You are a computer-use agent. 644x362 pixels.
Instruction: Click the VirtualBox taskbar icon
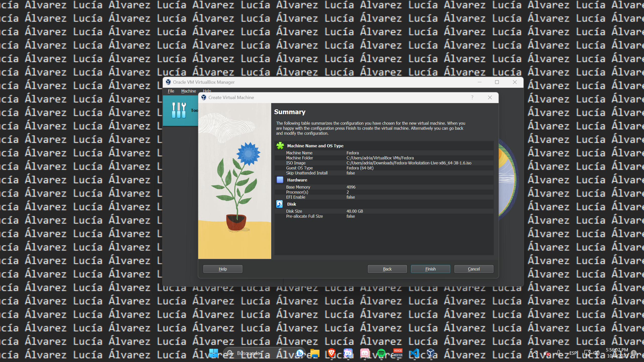tap(431, 353)
